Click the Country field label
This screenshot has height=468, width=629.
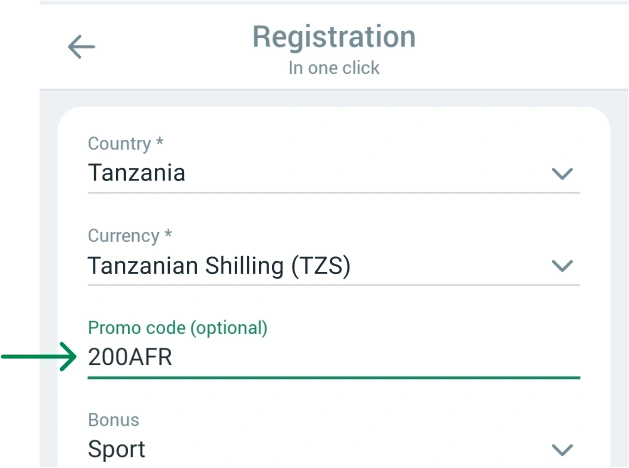(119, 144)
